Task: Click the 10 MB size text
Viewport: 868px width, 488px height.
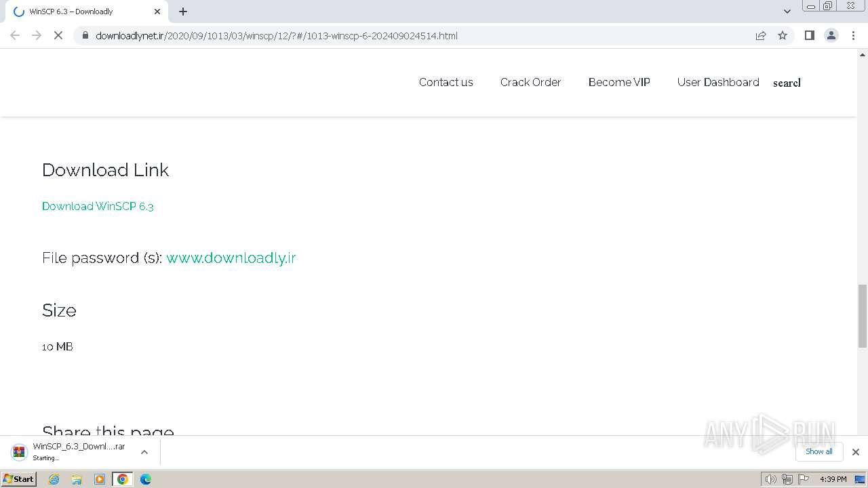Action: pyautogui.click(x=58, y=346)
